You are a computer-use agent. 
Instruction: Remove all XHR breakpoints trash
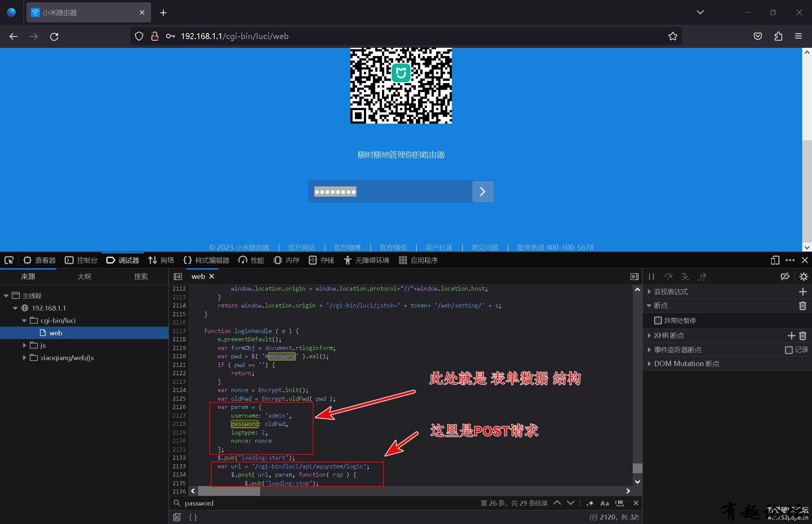[x=803, y=335]
